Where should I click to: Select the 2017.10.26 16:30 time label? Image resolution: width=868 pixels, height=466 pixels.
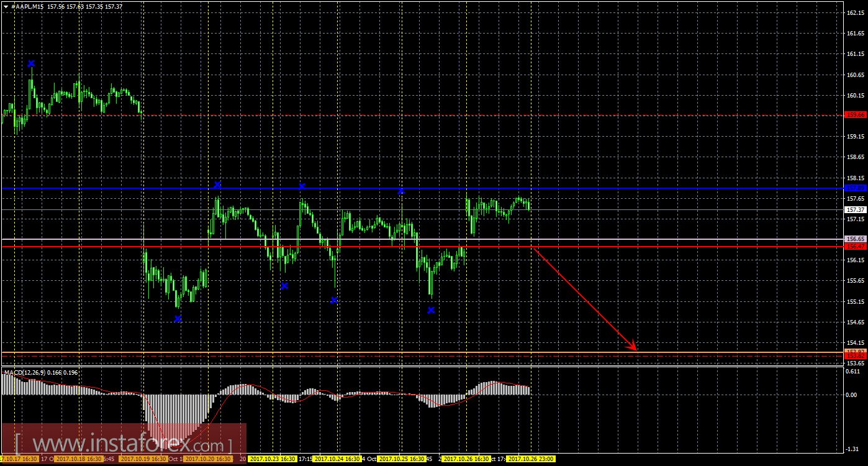(467, 459)
